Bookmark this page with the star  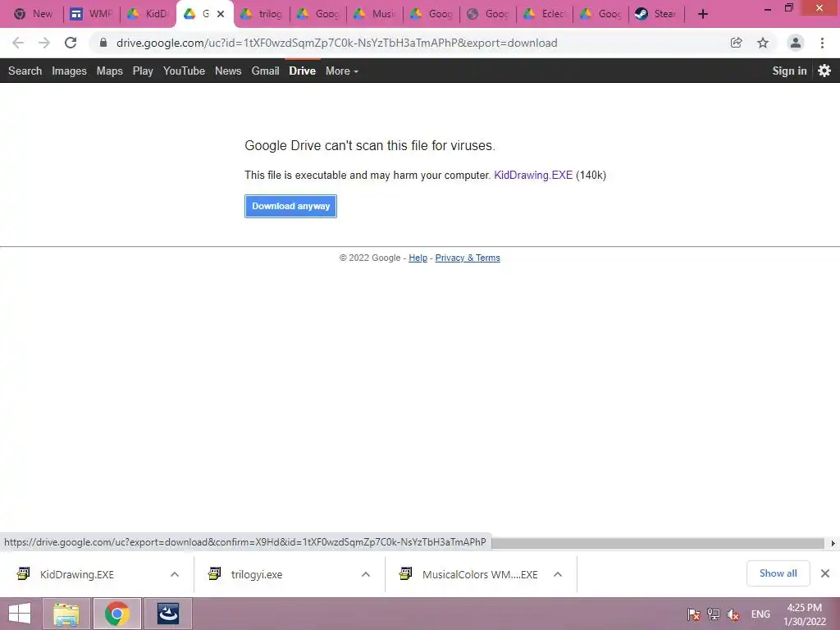click(x=763, y=43)
